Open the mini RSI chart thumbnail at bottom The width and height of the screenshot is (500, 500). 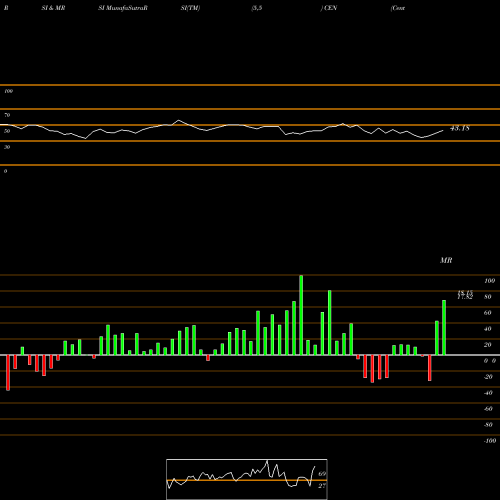coord(247,479)
